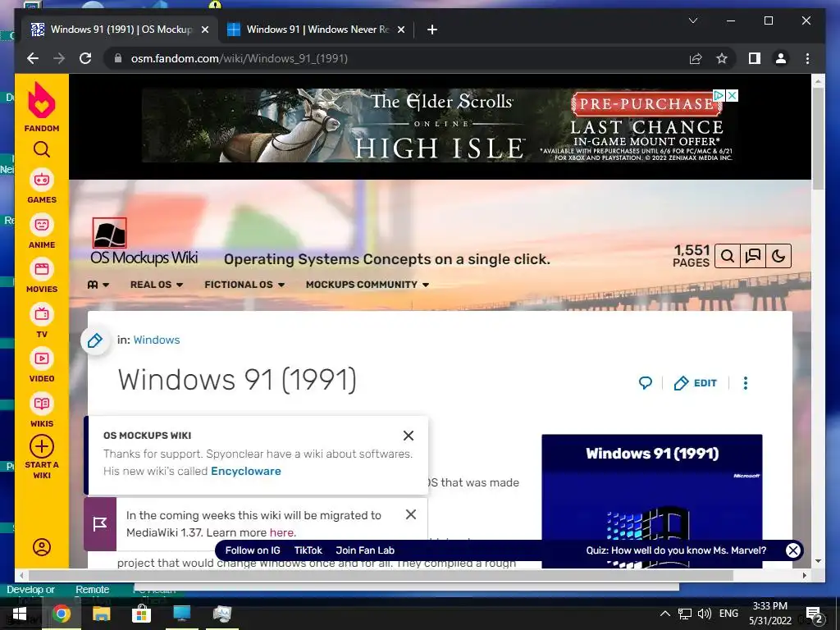Image resolution: width=840 pixels, height=630 pixels.
Task: Click the horizontal scrollbar right arrow
Action: 804,575
